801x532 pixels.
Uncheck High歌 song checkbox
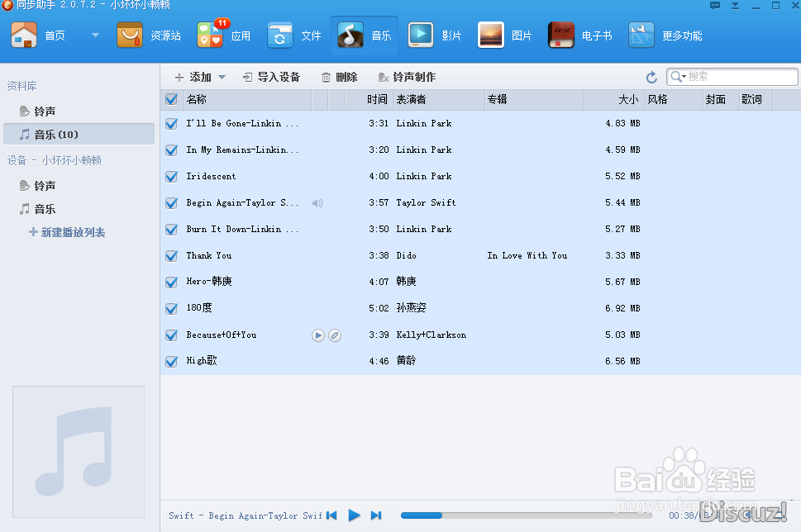[x=172, y=362]
